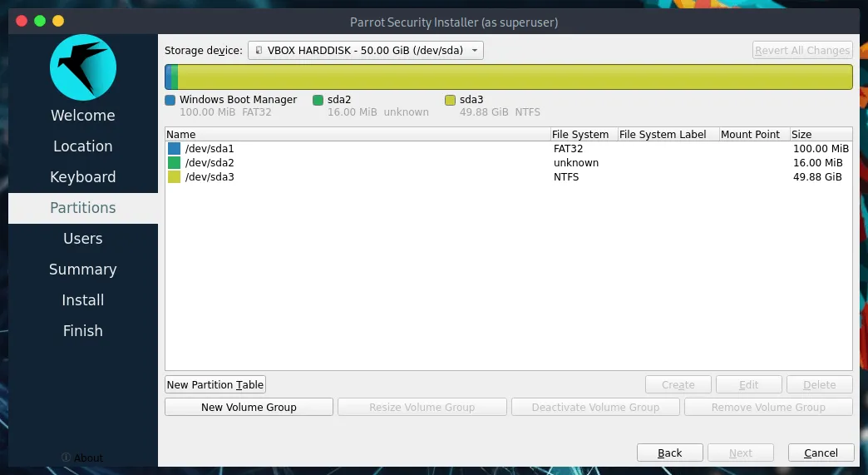Image resolution: width=868 pixels, height=475 pixels.
Task: Select the blue sda1 segment in the disk bar
Action: tap(168, 77)
